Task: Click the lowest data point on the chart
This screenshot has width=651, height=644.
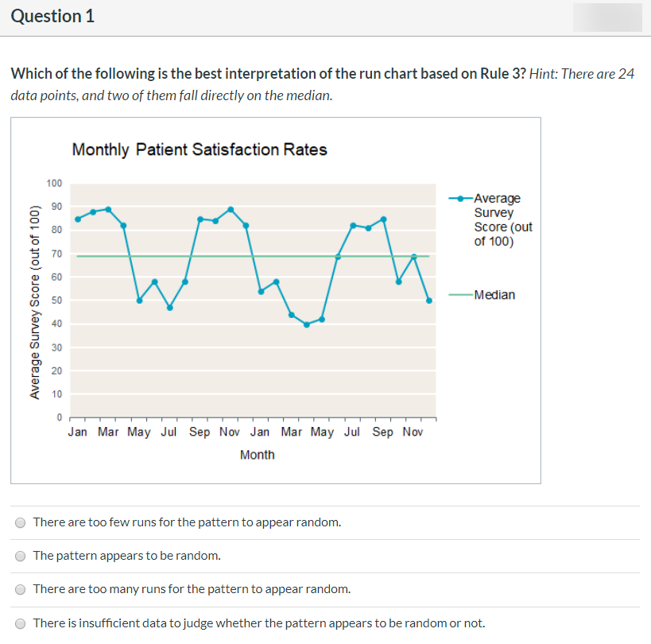Action: [x=307, y=324]
